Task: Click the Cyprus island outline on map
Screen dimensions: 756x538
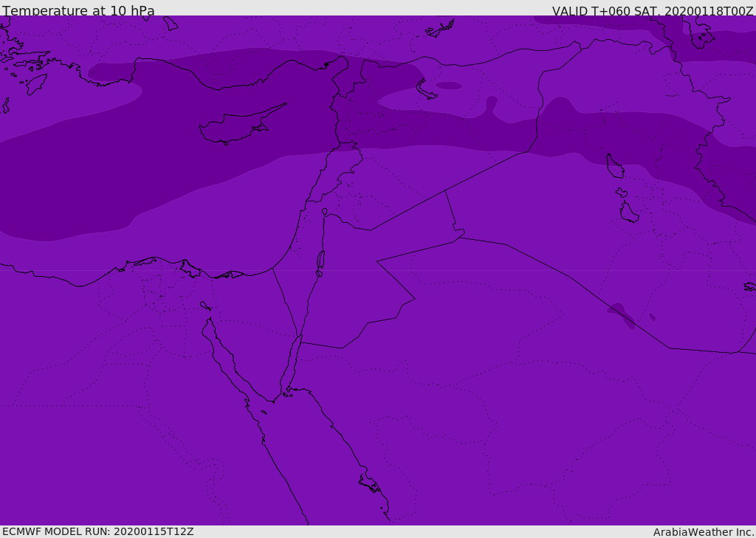Action: click(241, 124)
